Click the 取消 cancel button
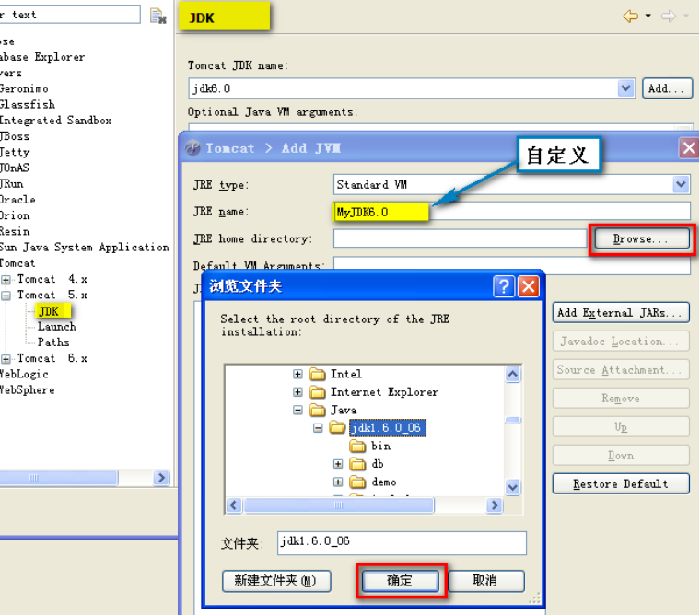 (x=486, y=581)
